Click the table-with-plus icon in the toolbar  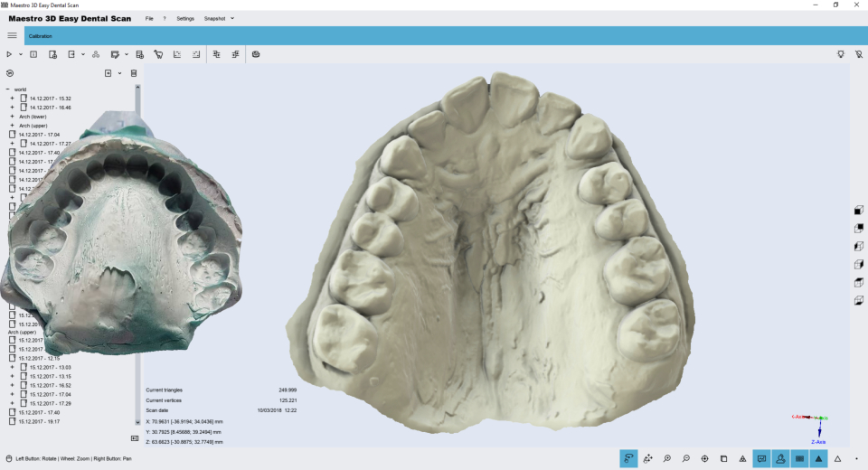click(139, 54)
